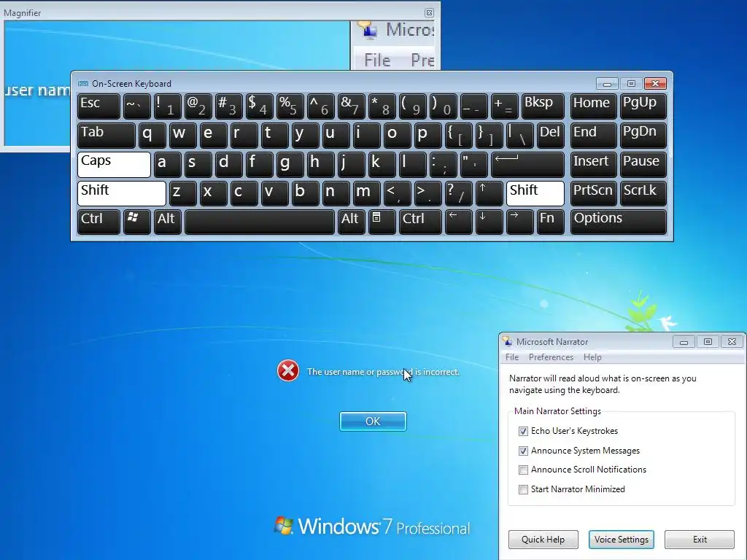
Task: Toggle the right Shift key
Action: point(535,193)
